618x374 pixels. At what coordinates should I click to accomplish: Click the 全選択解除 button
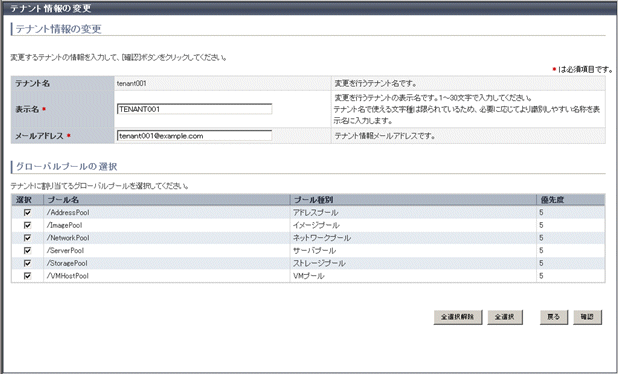(458, 317)
